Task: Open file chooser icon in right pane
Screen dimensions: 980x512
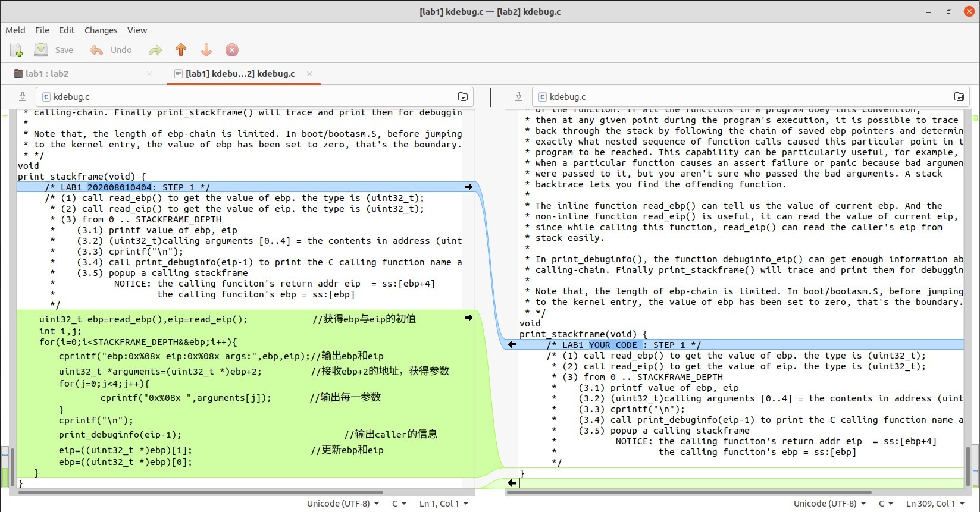Action: click(959, 97)
